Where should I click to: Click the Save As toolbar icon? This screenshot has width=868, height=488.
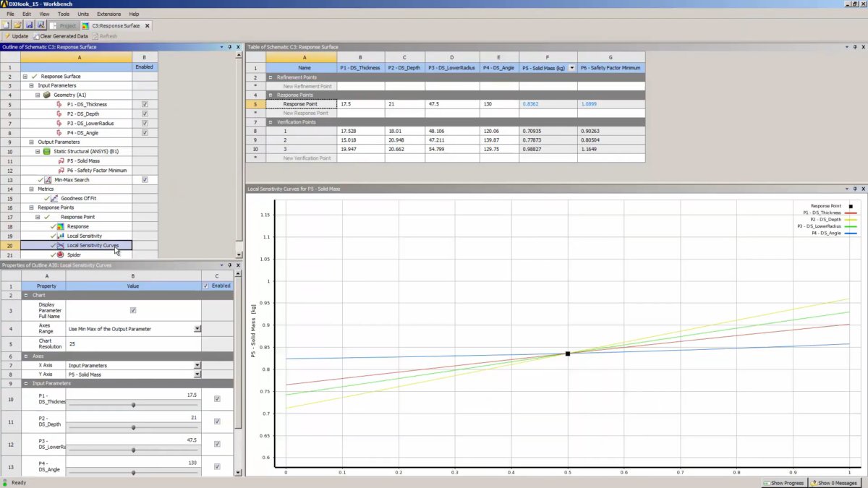41,25
